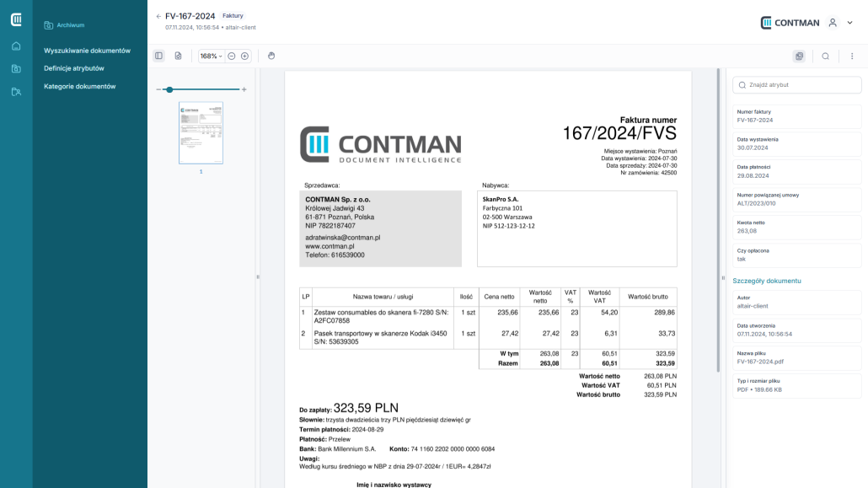Click the CONTMAN Sp. z o.o. seller name
The height and width of the screenshot is (488, 868).
(x=338, y=200)
